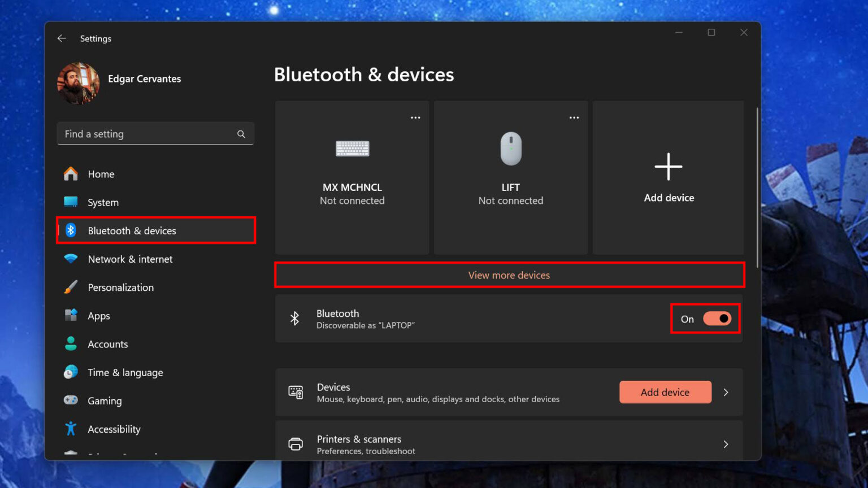Select the Home icon in the sidebar
This screenshot has height=488, width=868.
70,174
